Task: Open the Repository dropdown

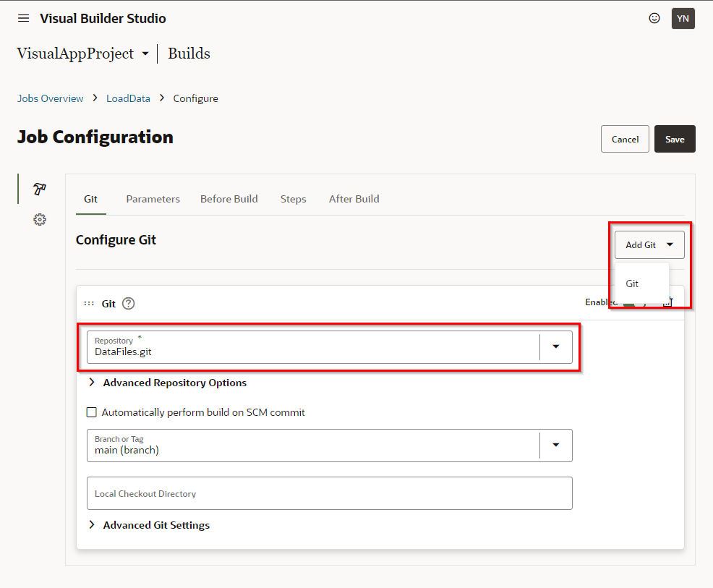Action: (555, 347)
